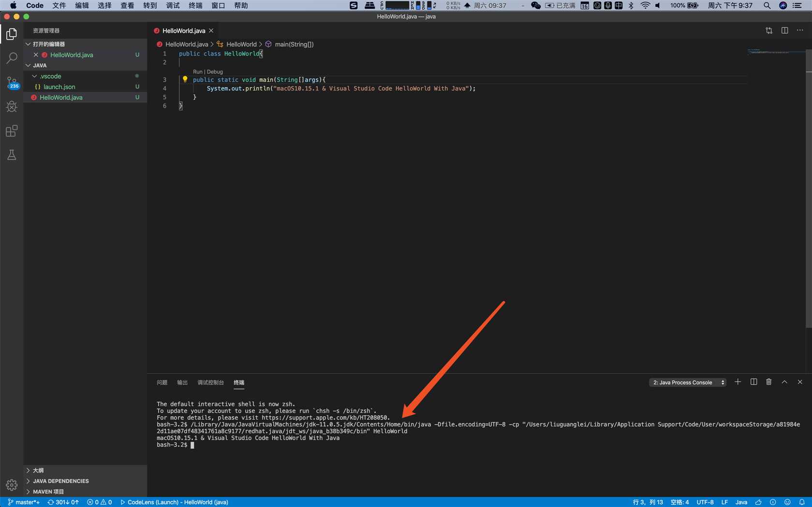Open Wi-Fi menu in macOS menu bar
The height and width of the screenshot is (507, 812).
pyautogui.click(x=645, y=5)
